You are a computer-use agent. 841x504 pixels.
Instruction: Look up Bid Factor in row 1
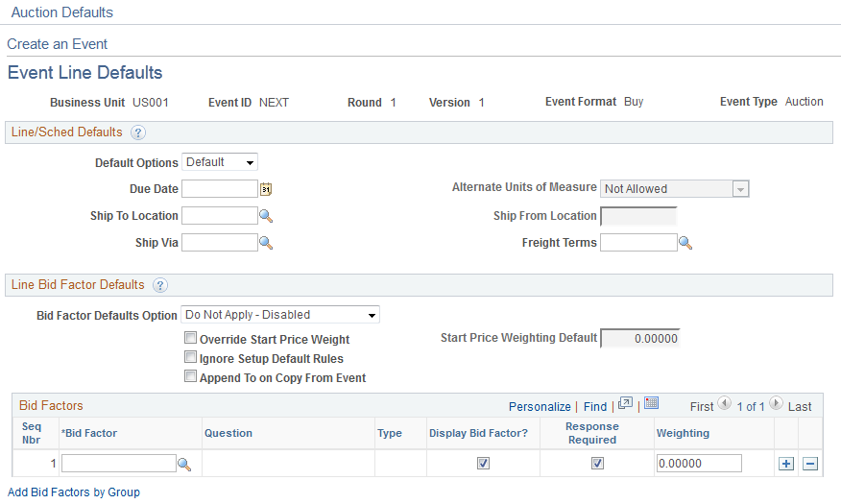click(184, 465)
